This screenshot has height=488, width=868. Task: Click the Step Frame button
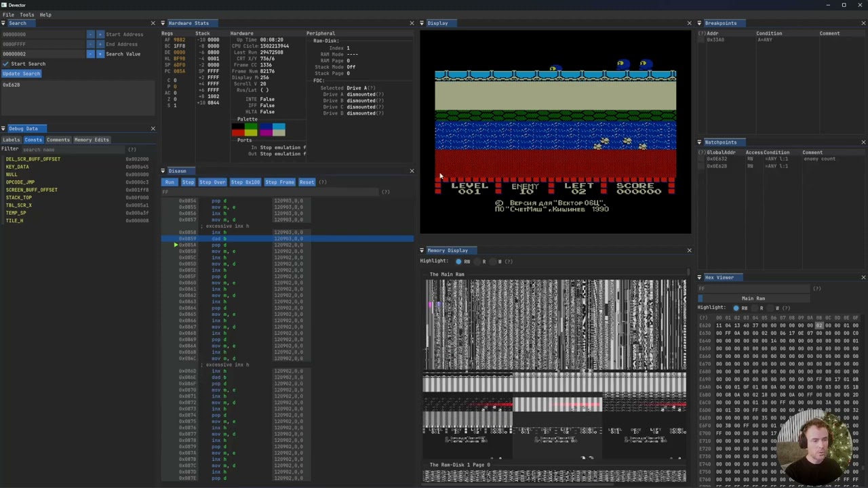pyautogui.click(x=279, y=182)
